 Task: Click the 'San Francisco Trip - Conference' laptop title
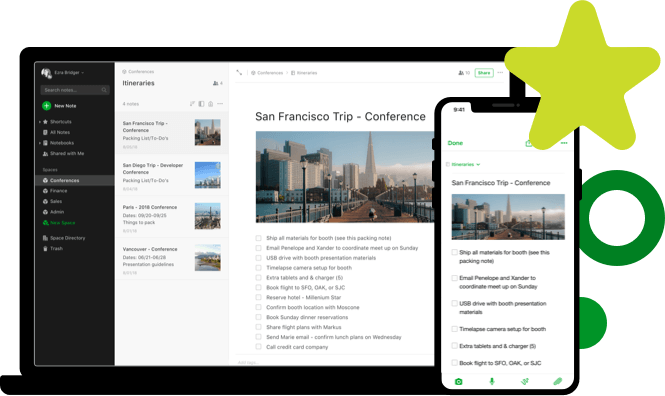340,117
